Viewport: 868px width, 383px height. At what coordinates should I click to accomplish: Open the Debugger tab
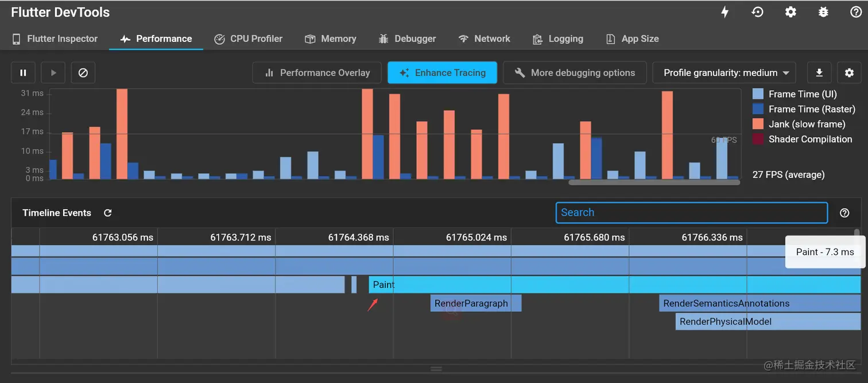pos(407,38)
